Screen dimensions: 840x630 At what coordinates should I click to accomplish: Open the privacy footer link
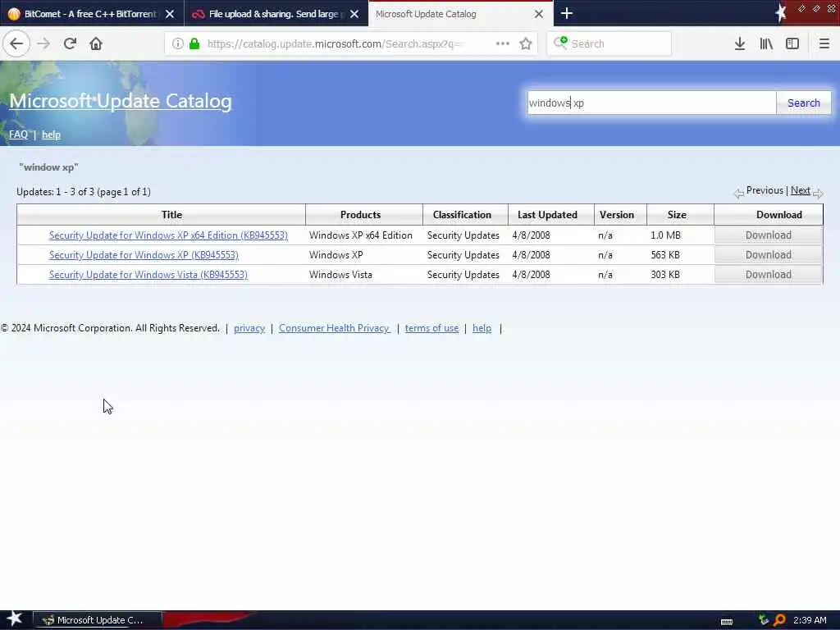pos(249,328)
